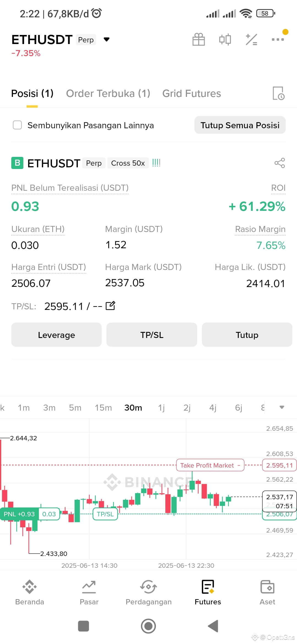
Task: Collapse the Take Profit Market label
Action: point(239,465)
